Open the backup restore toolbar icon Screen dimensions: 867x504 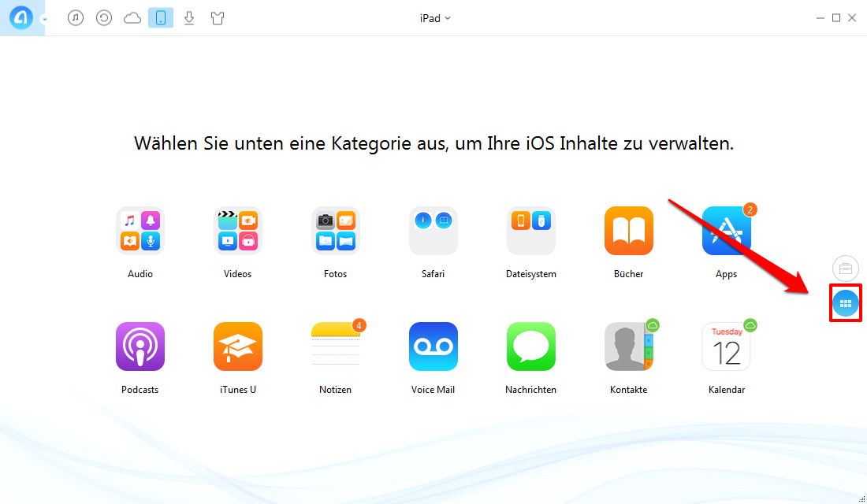coord(104,17)
